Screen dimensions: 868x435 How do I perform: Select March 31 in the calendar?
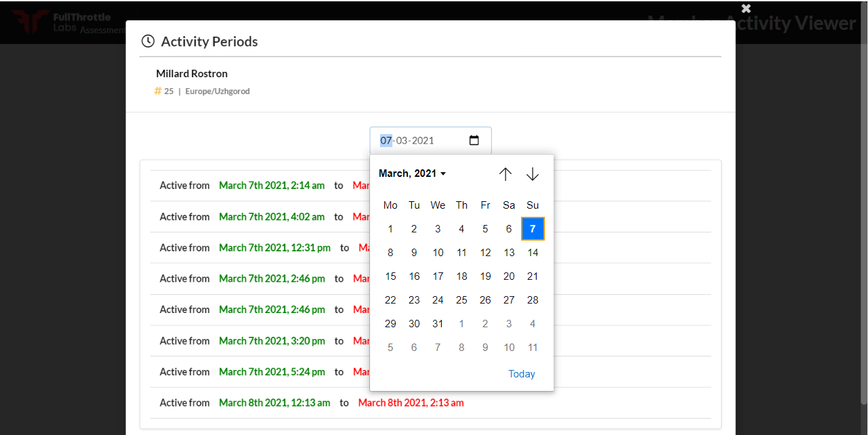(438, 324)
